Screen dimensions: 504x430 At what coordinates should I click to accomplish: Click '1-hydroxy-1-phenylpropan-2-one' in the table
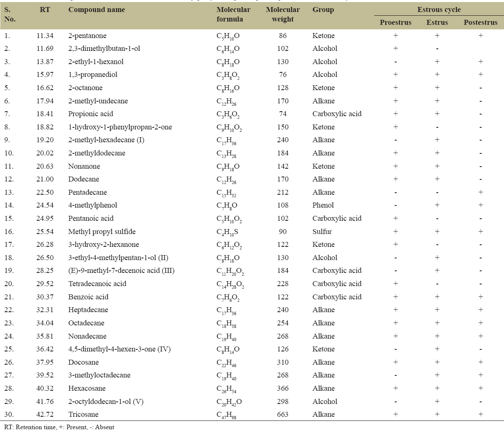click(120, 127)
